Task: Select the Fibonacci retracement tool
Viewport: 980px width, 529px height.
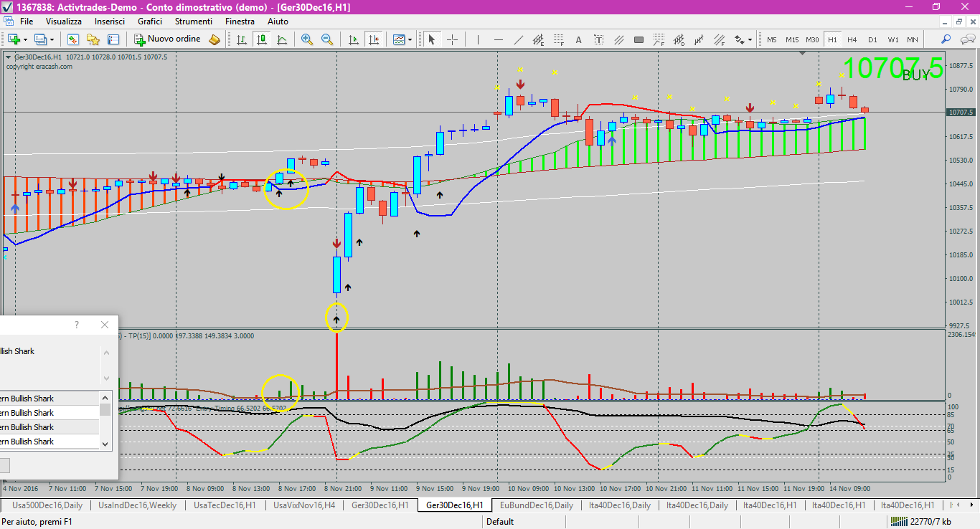Action: pyautogui.click(x=558, y=39)
